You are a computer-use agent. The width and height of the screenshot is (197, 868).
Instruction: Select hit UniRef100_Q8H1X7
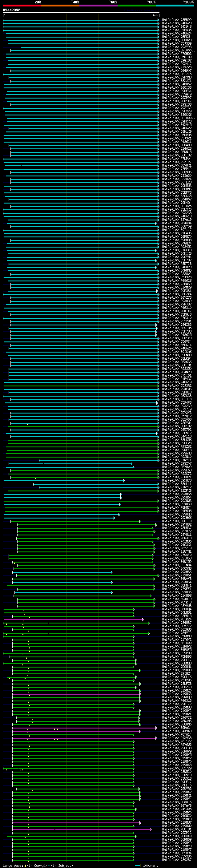177,101
